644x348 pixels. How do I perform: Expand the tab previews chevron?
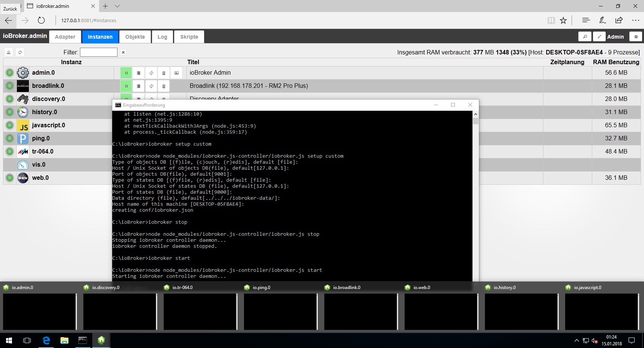117,6
